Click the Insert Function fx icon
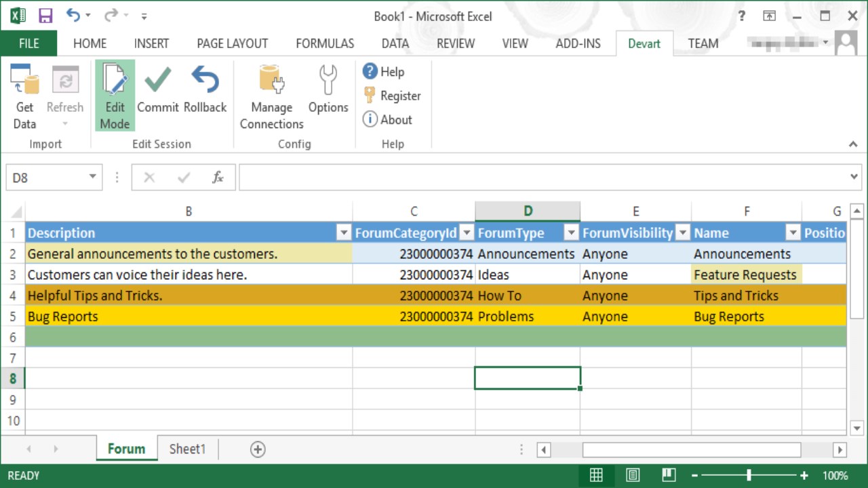This screenshot has height=488, width=868. [x=218, y=178]
